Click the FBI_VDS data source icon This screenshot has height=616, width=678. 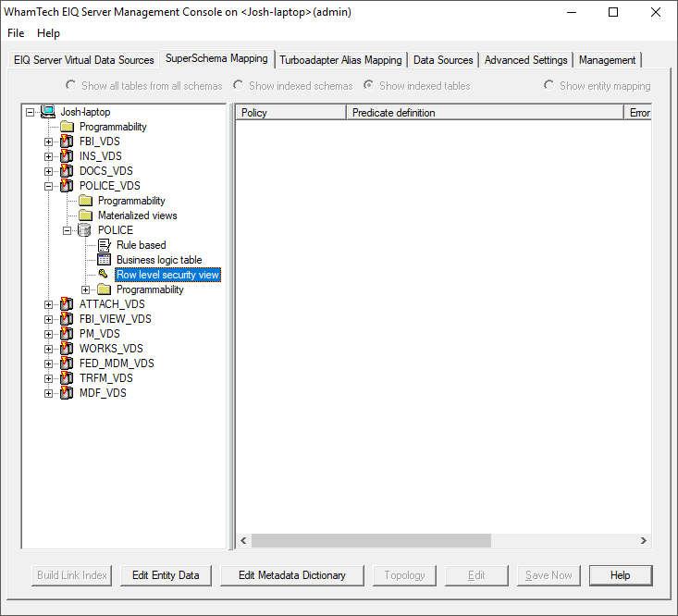click(67, 142)
